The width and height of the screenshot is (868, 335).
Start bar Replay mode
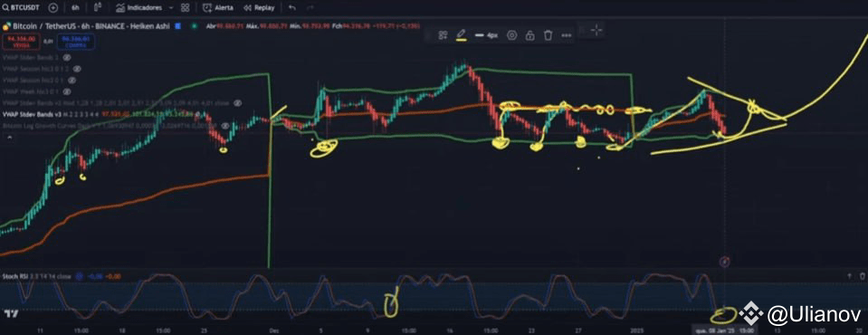259,8
